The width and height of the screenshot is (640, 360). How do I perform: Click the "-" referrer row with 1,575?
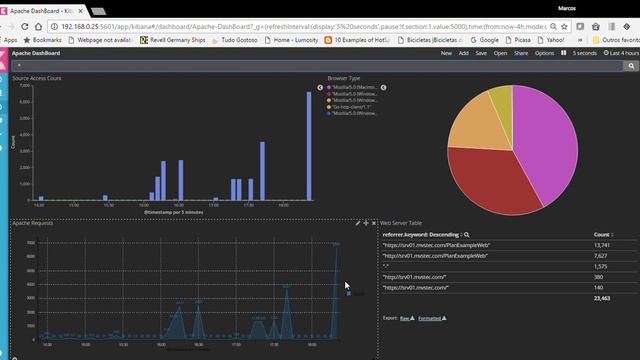tap(509, 267)
